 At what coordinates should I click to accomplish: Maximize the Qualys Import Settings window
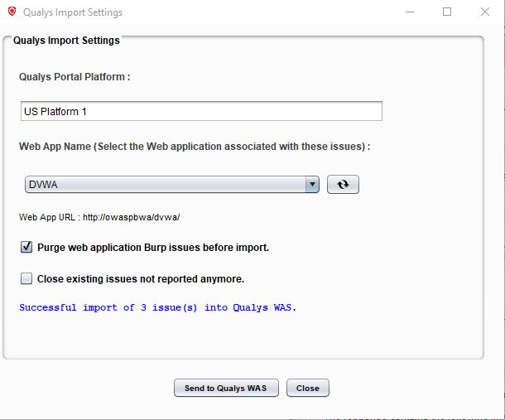coord(447,12)
